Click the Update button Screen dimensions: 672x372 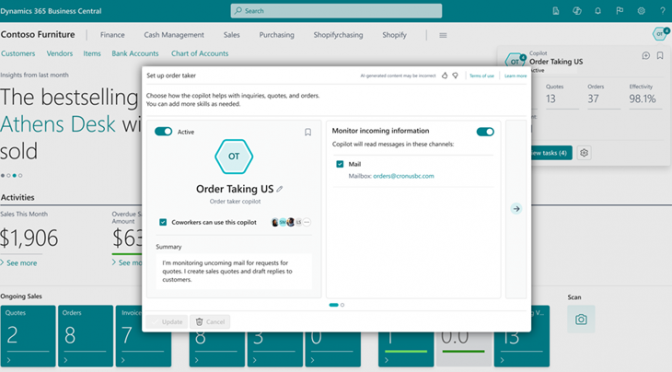tap(167, 322)
